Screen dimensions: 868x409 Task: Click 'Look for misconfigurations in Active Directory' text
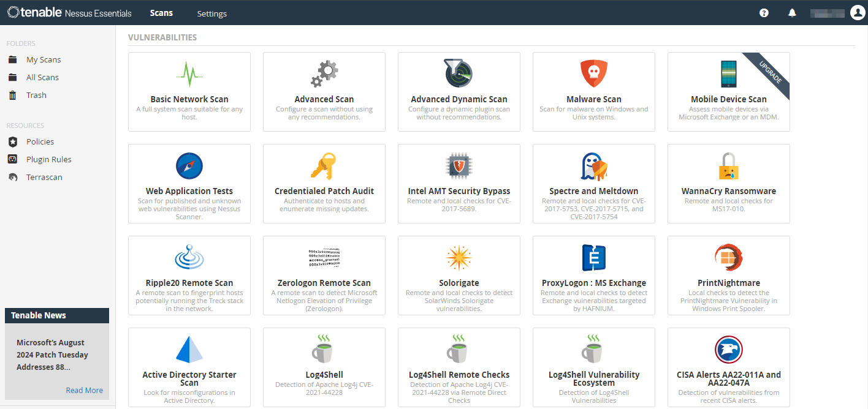click(189, 396)
